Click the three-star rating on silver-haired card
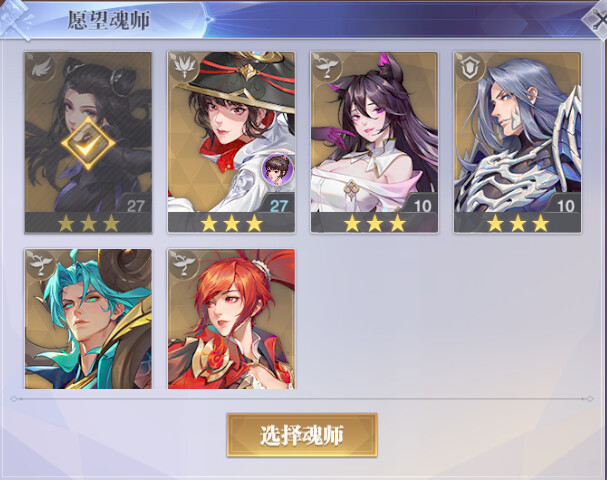 pos(518,223)
